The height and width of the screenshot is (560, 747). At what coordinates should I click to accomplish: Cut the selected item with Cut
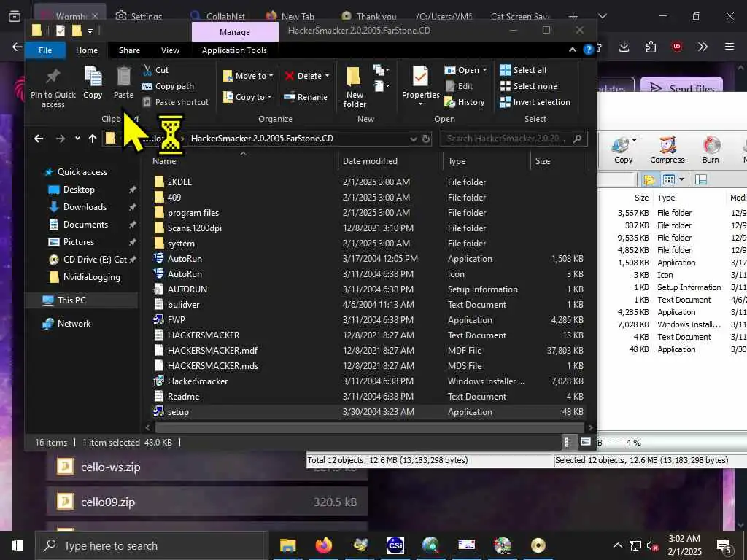click(156, 70)
